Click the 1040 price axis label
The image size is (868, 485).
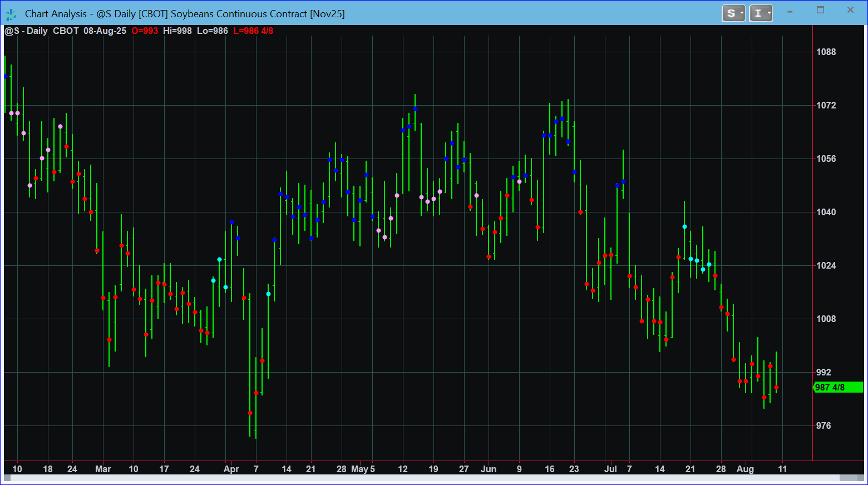[826, 212]
